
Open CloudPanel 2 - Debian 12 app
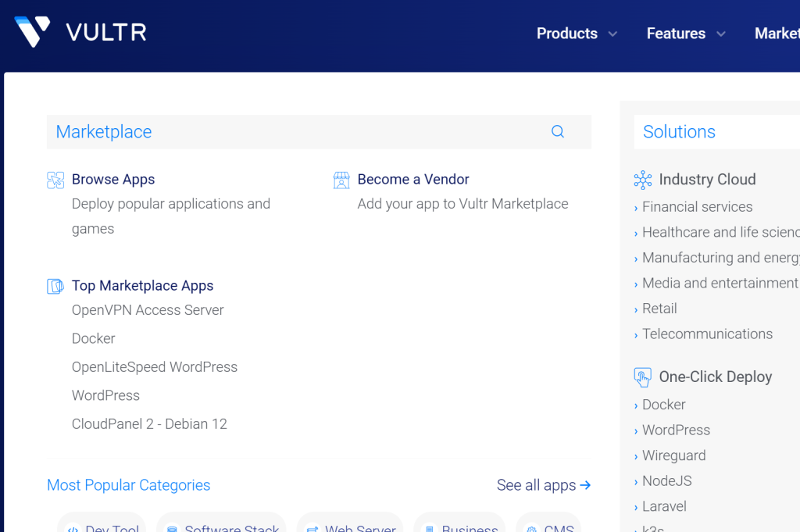[x=149, y=424]
